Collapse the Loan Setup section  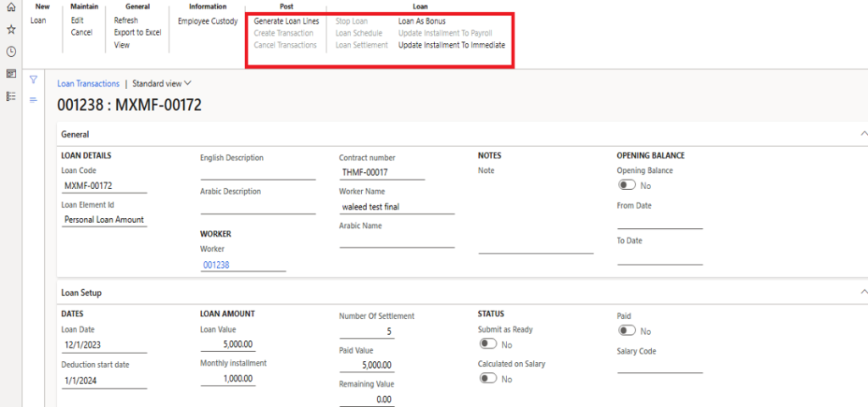pos(863,293)
